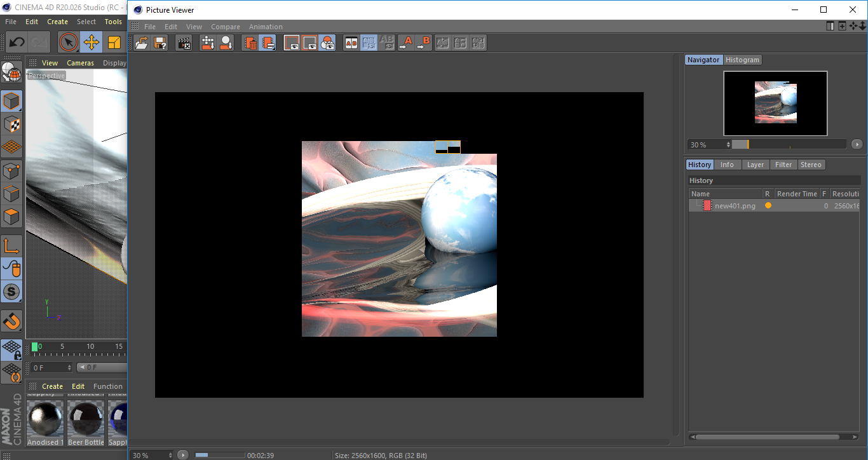Viewport: 868px width, 460px height.
Task: Click the greyed AB eye compare icon
Action: point(387,43)
